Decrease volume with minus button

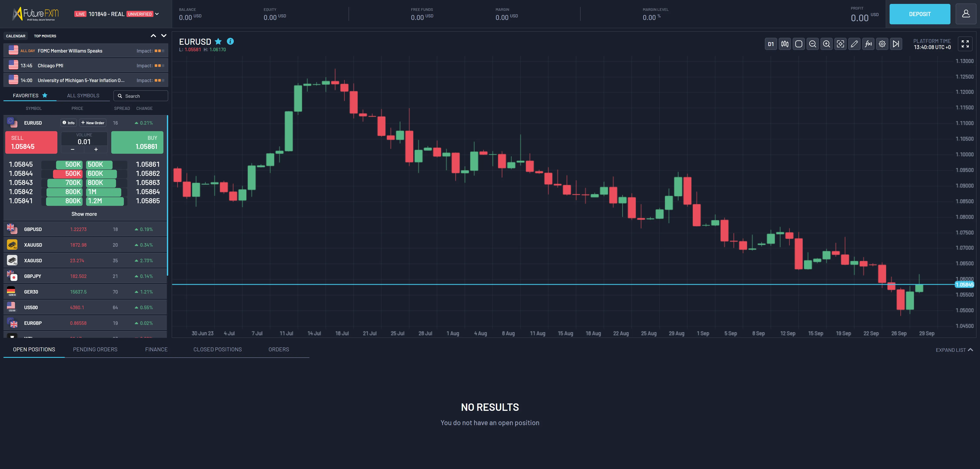[73, 149]
